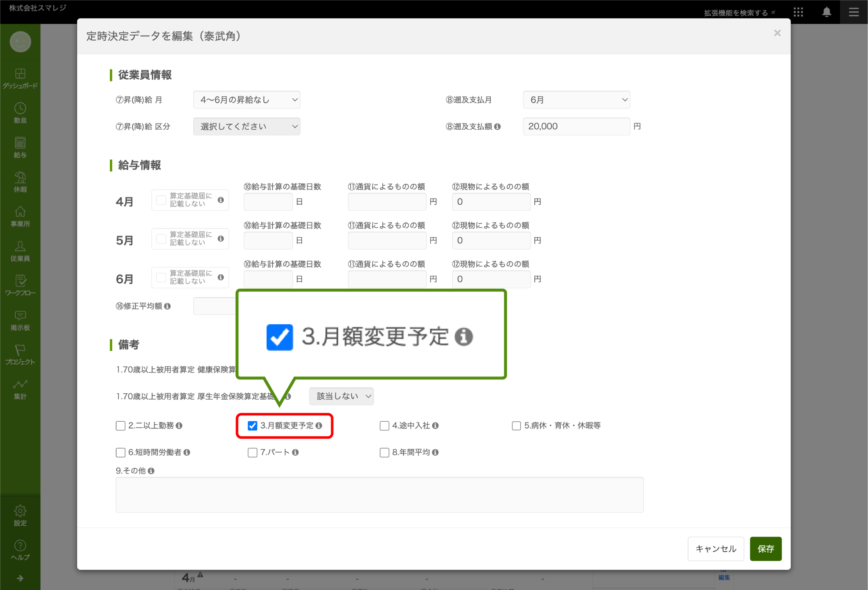Click info icon next to 8.年間平均
This screenshot has width=868, height=590.
click(435, 452)
